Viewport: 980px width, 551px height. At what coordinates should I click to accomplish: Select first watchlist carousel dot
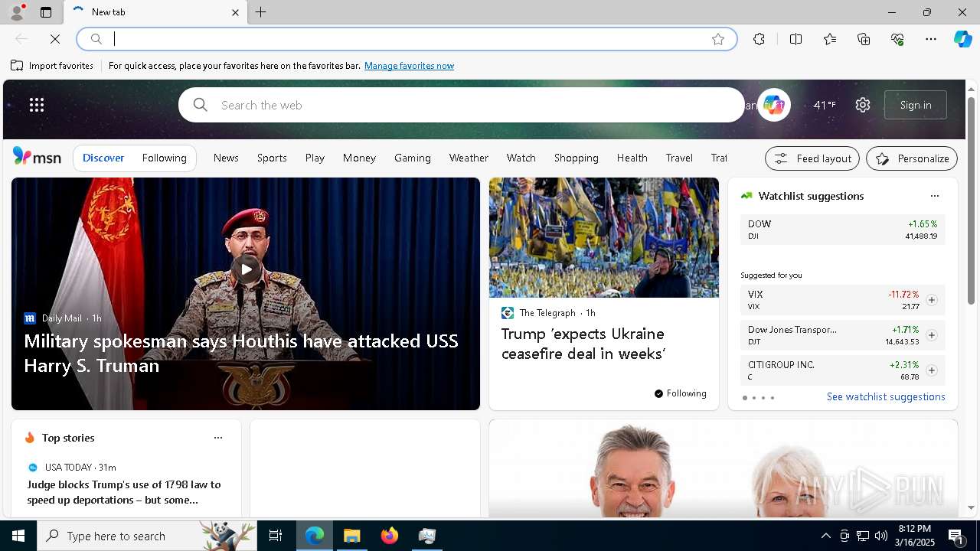click(744, 398)
